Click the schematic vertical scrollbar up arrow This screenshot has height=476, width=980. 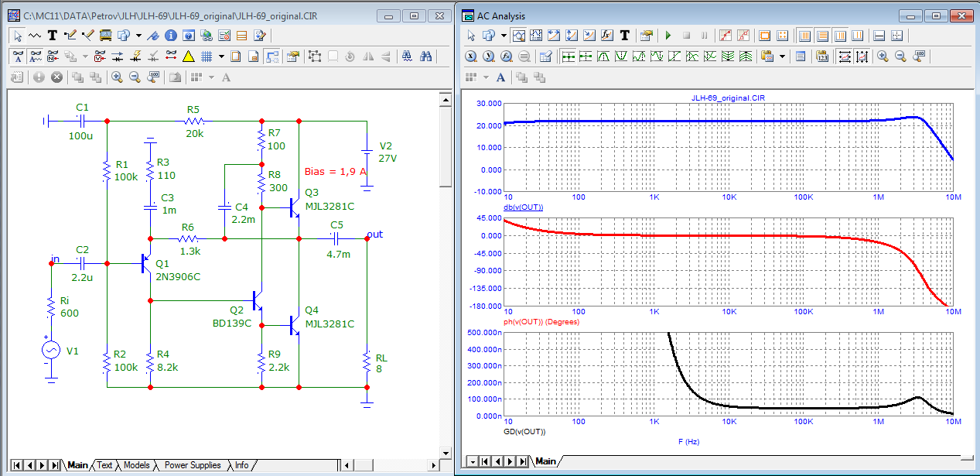point(445,98)
